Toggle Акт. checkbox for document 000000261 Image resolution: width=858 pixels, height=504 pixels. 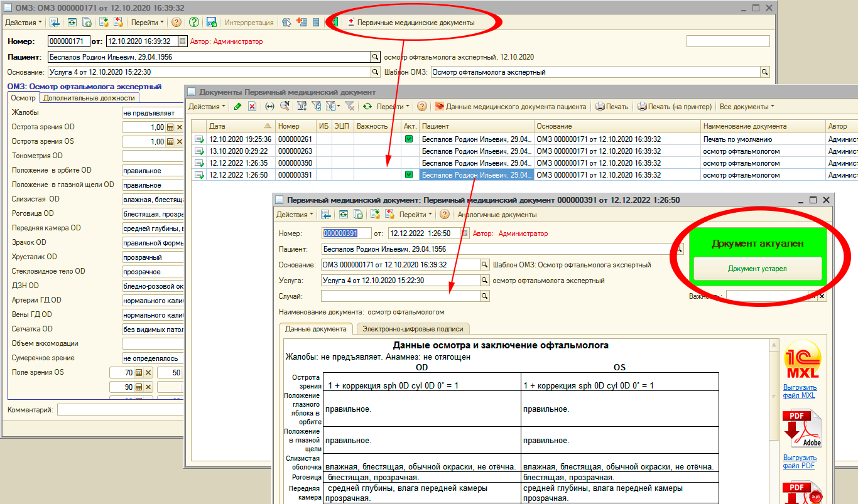click(x=409, y=139)
